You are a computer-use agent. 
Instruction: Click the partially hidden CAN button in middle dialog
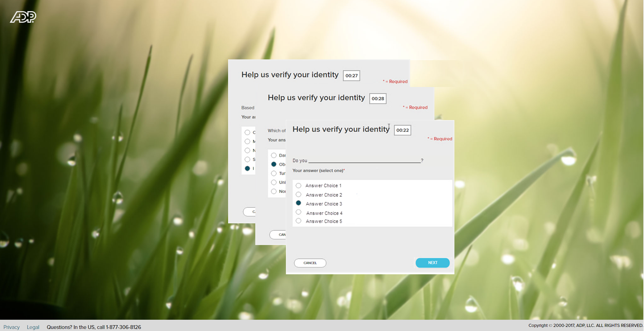pos(278,234)
